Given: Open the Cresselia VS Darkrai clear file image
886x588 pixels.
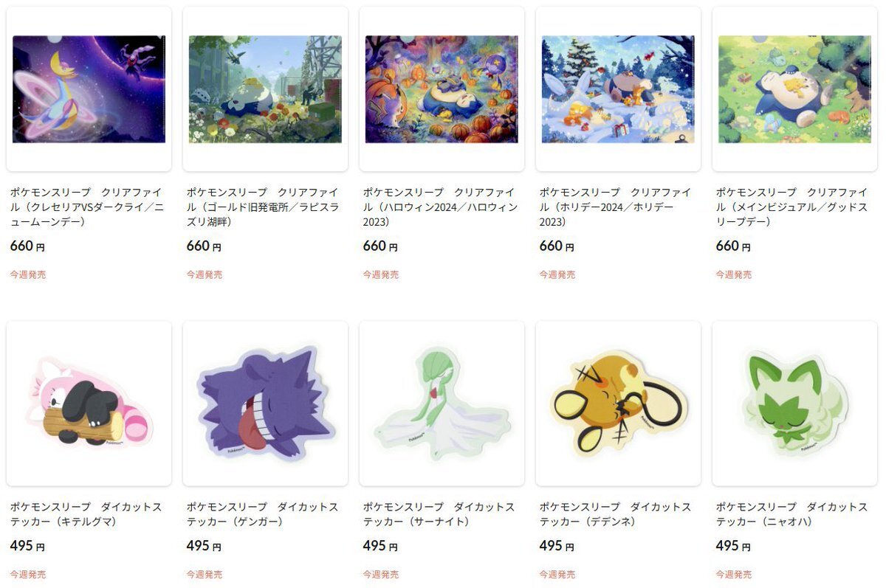Looking at the screenshot, I should [x=89, y=89].
